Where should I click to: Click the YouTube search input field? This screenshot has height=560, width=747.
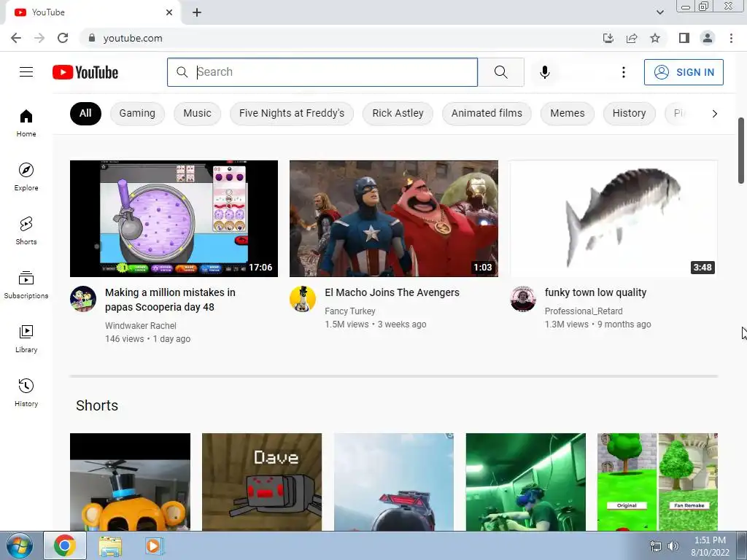[322, 72]
